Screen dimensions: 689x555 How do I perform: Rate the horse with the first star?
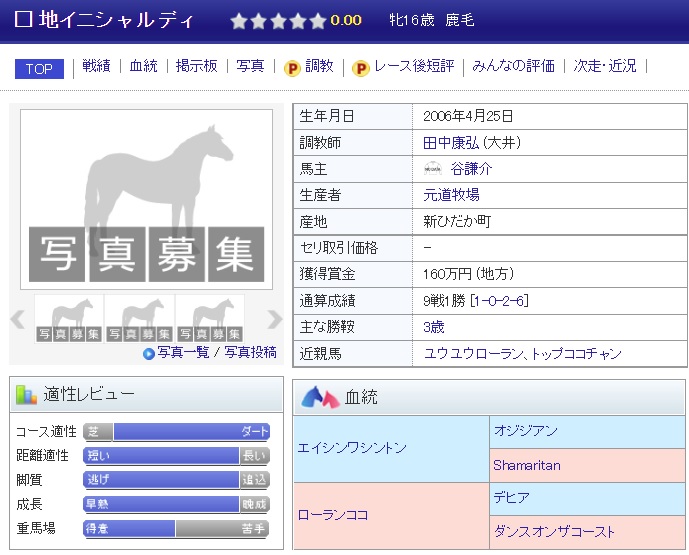tap(239, 21)
